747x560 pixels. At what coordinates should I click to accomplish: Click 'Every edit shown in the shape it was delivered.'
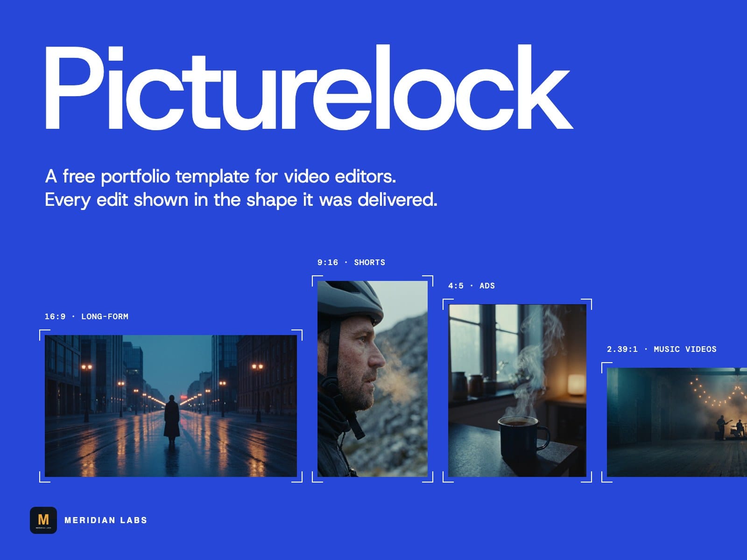(241, 200)
